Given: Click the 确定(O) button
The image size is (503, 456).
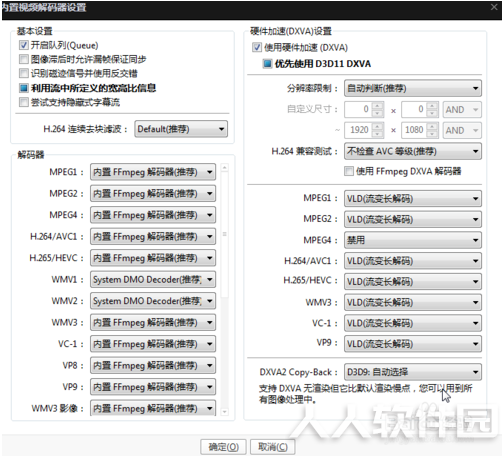Looking at the screenshot, I should click(x=223, y=447).
